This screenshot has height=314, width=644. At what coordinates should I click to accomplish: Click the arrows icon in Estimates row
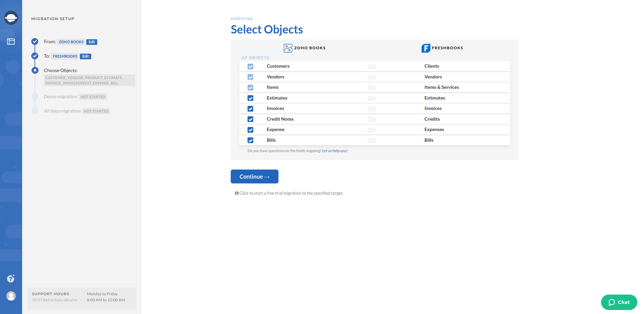(x=371, y=99)
